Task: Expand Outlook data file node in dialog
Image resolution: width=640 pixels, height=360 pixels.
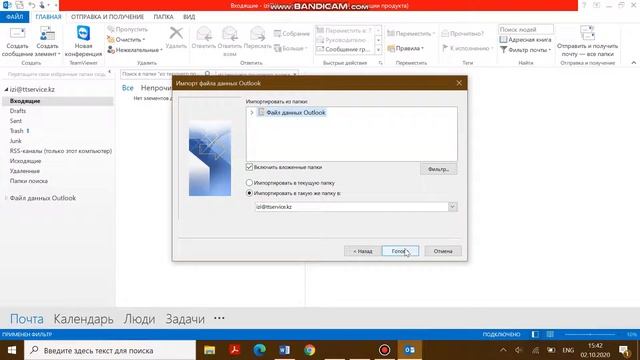Action: pyautogui.click(x=252, y=113)
